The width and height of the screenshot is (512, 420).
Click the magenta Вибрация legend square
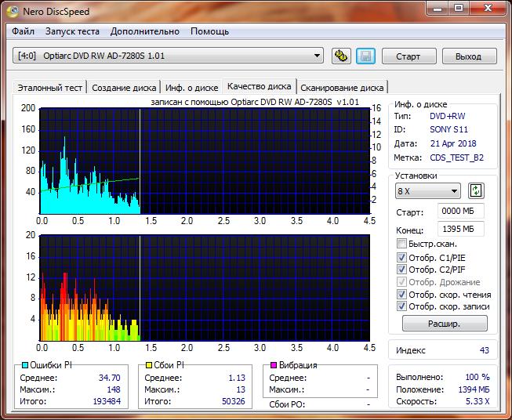tap(273, 366)
